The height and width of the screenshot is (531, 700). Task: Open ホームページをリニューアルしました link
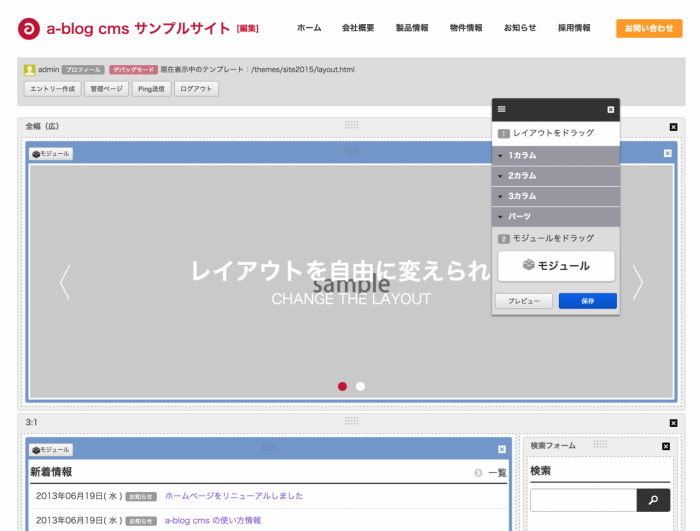coord(234,496)
